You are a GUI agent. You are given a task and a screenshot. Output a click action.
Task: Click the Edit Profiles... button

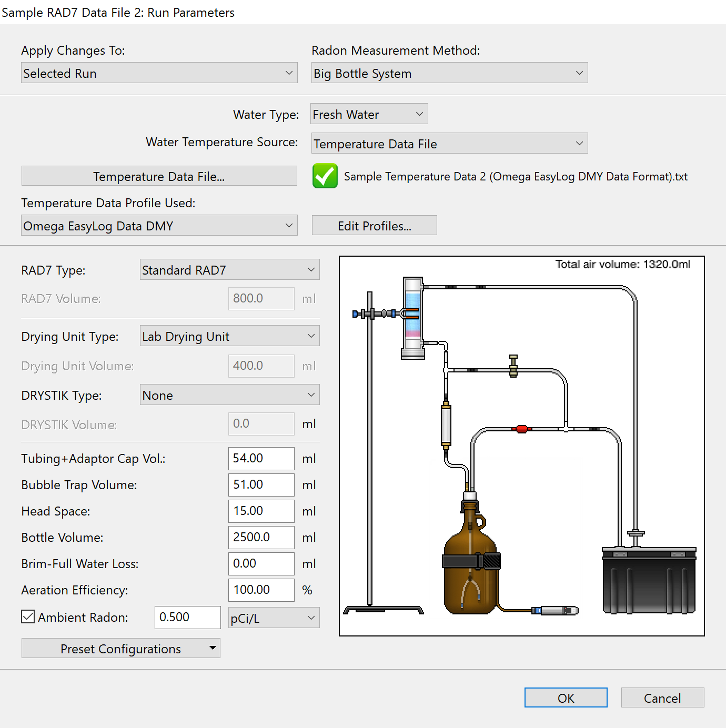[374, 226]
